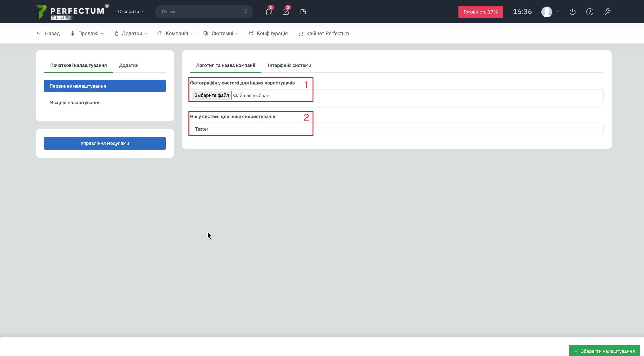Click the power logout icon
This screenshot has width=644, height=356.
(572, 12)
